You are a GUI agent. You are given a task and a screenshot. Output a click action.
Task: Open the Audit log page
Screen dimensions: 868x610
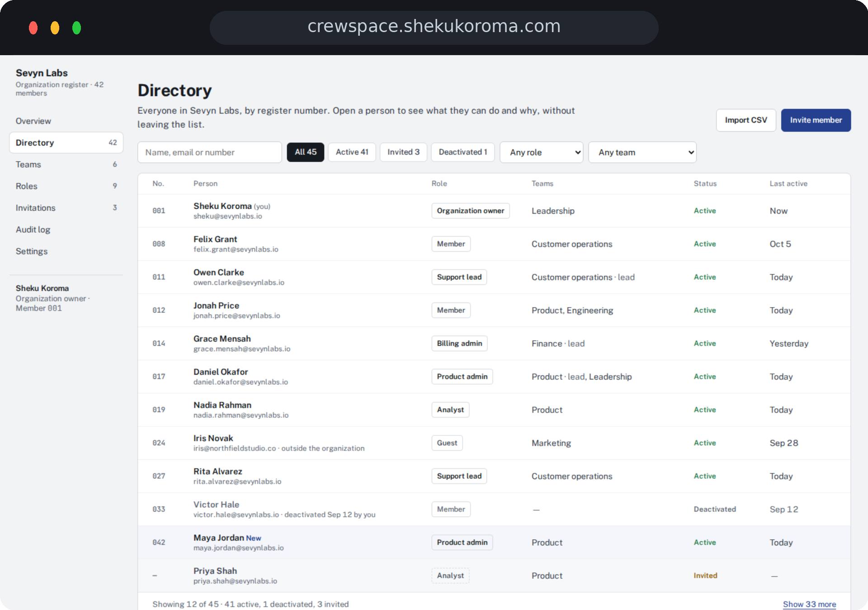(x=66, y=229)
